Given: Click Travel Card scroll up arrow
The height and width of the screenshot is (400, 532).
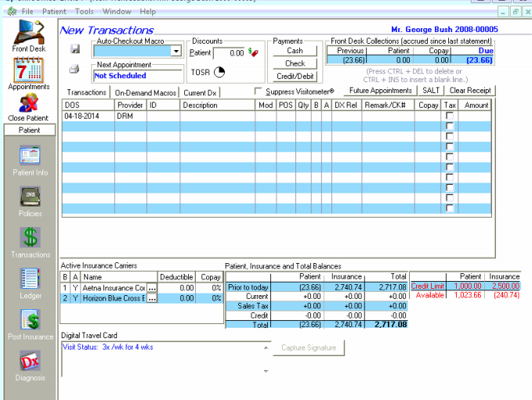Looking at the screenshot, I should point(266,348).
